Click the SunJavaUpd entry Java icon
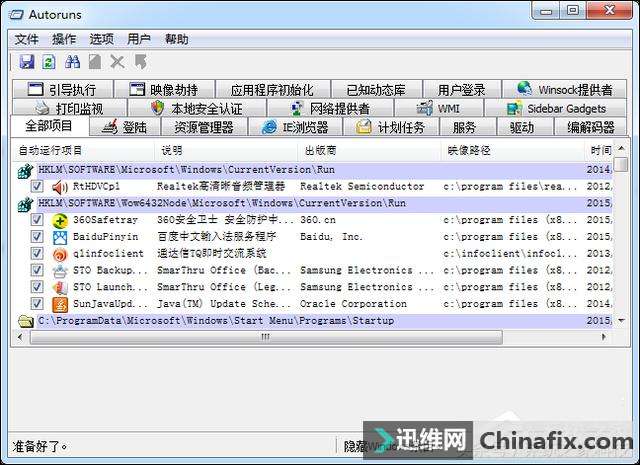Image resolution: width=640 pixels, height=465 pixels. pos(60,304)
